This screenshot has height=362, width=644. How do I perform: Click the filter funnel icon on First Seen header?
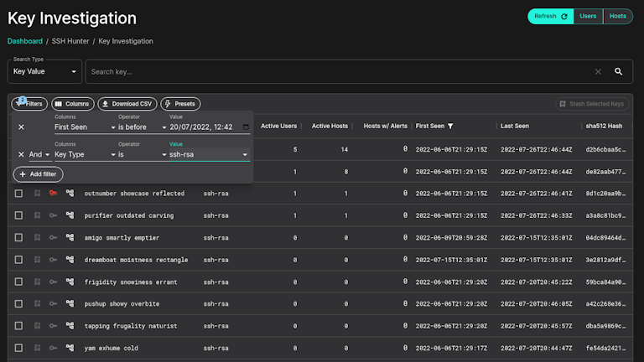click(450, 126)
